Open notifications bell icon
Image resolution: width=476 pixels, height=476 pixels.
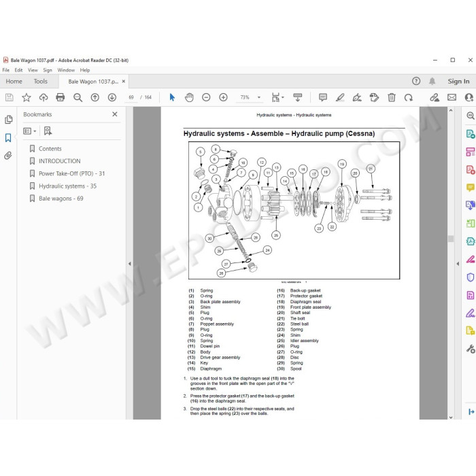[432, 81]
